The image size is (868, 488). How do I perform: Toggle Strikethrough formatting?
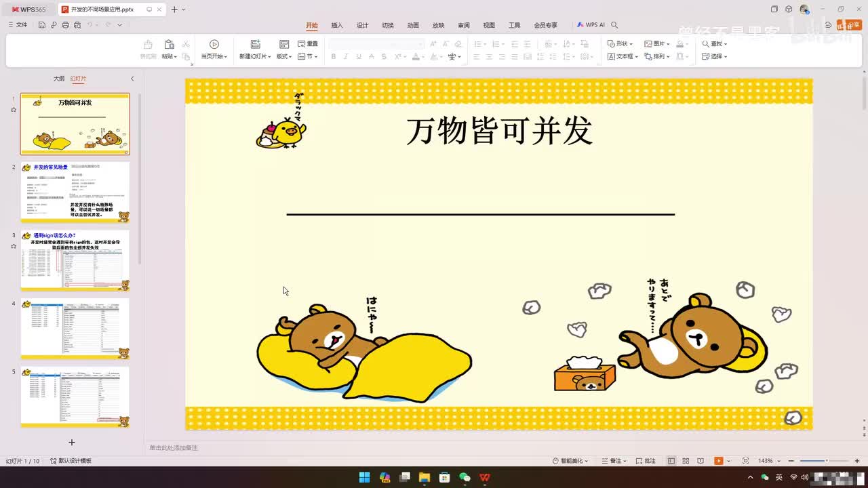(372, 57)
